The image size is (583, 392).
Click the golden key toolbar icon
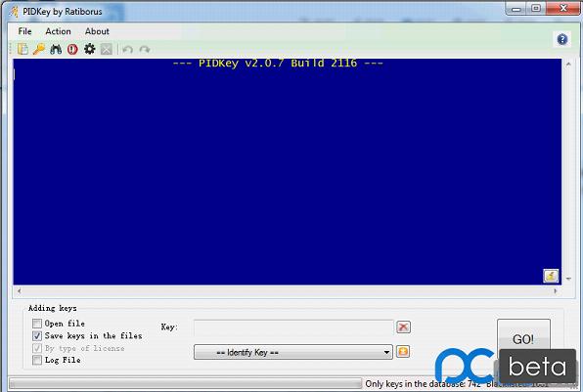[39, 49]
